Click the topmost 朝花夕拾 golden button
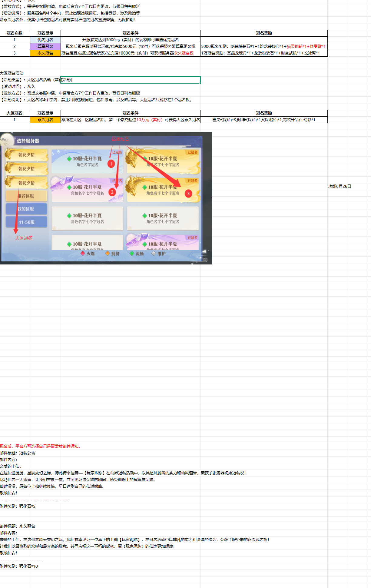Image resolution: width=371 pixels, height=588 pixels. click(26, 154)
